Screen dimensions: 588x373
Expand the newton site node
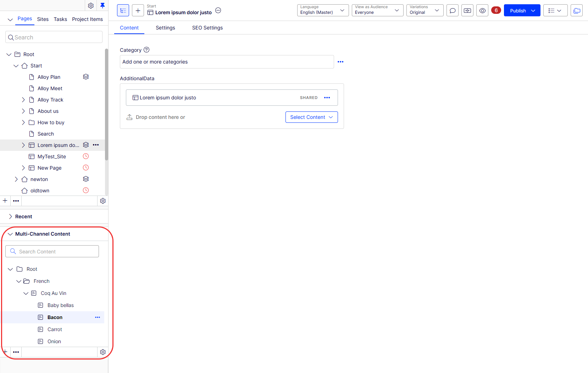coord(16,179)
